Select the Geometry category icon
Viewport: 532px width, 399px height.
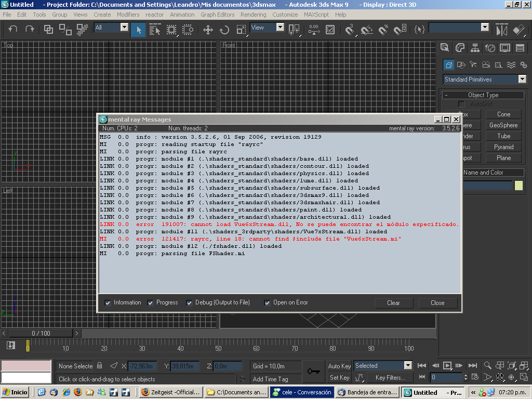tap(449, 64)
